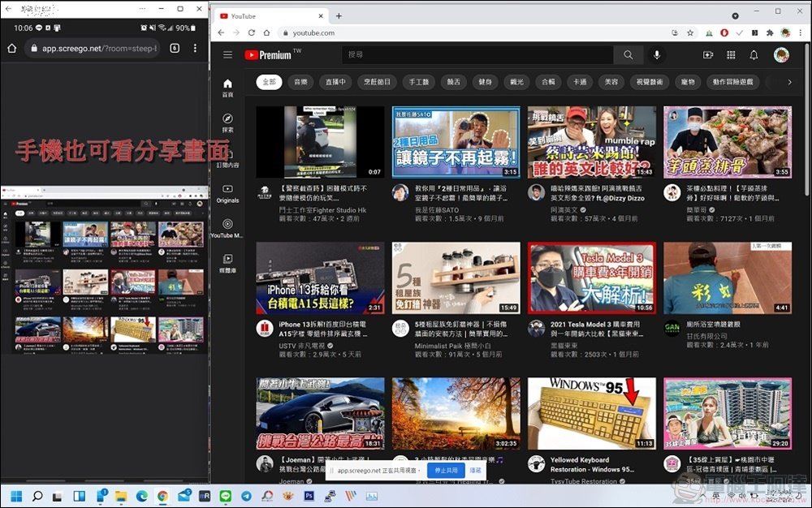Click the phone app.screego.net URL bar
This screenshot has width=812, height=508.
click(x=93, y=48)
